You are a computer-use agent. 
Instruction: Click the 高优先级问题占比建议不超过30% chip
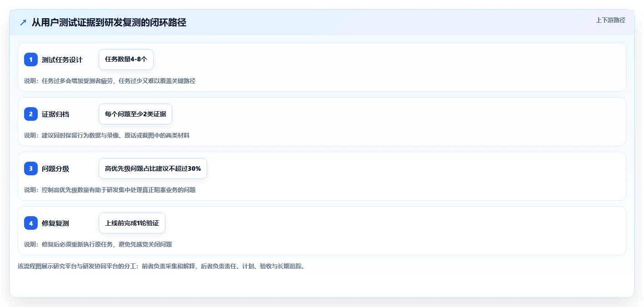point(153,168)
